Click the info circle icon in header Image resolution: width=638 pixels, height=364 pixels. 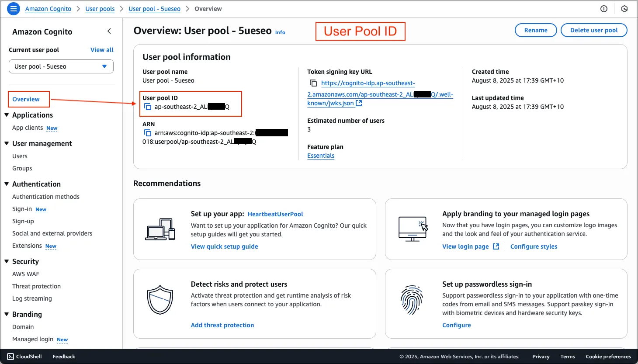604,9
